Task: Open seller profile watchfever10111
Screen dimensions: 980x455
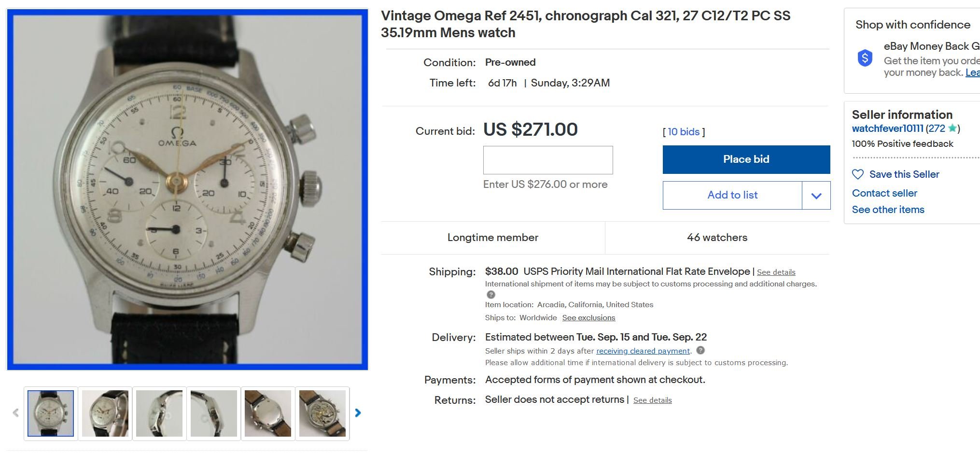Action: pyautogui.click(x=887, y=128)
